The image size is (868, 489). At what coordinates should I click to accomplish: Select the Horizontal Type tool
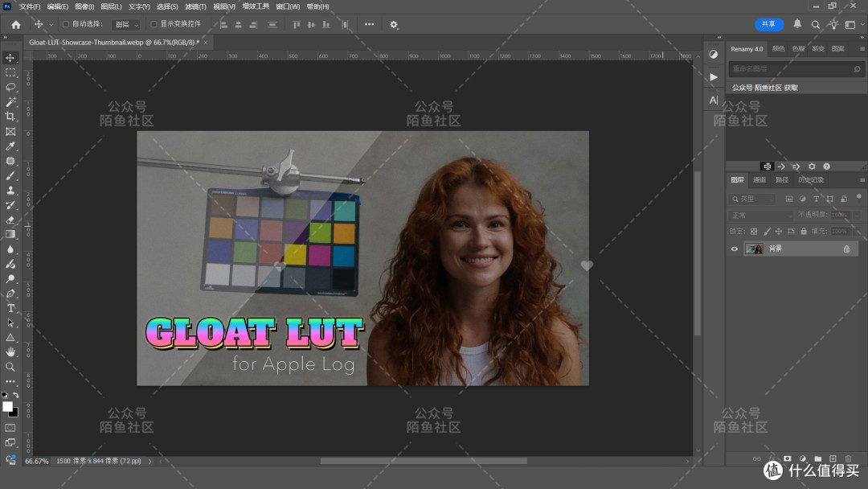coord(10,308)
